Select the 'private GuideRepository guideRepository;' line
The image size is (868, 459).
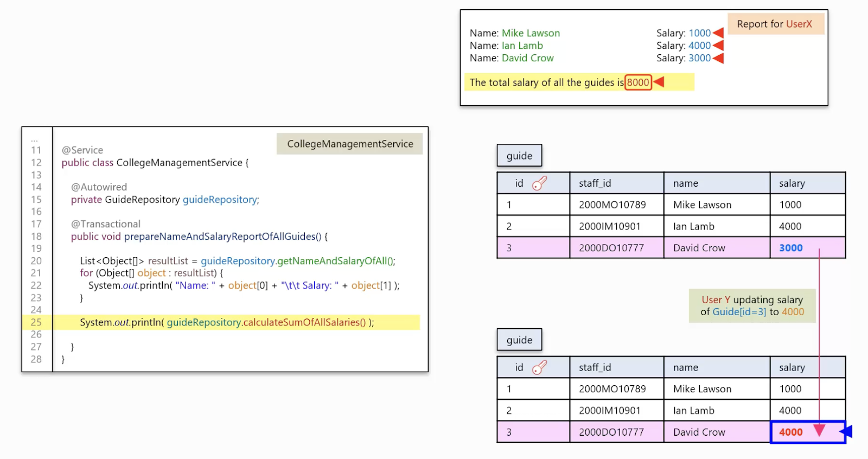click(x=165, y=200)
